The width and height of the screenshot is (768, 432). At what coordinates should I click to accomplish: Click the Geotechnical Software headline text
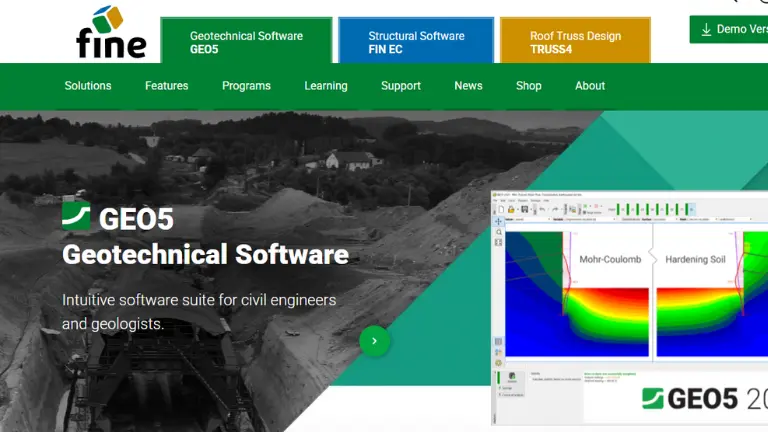click(205, 254)
